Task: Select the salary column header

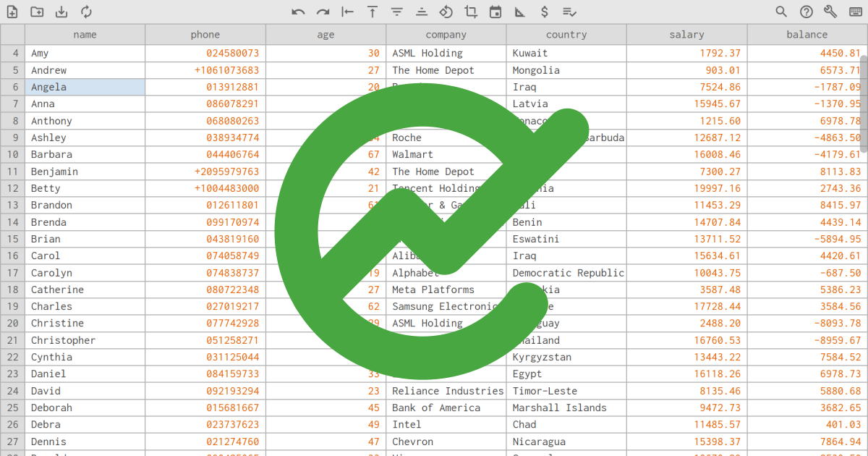Action: pyautogui.click(x=686, y=34)
